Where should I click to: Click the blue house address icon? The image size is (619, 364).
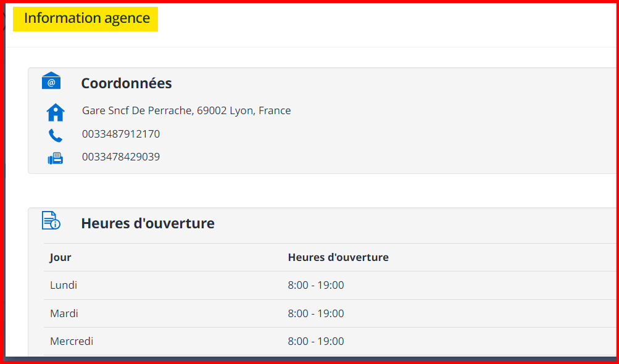[x=56, y=112]
